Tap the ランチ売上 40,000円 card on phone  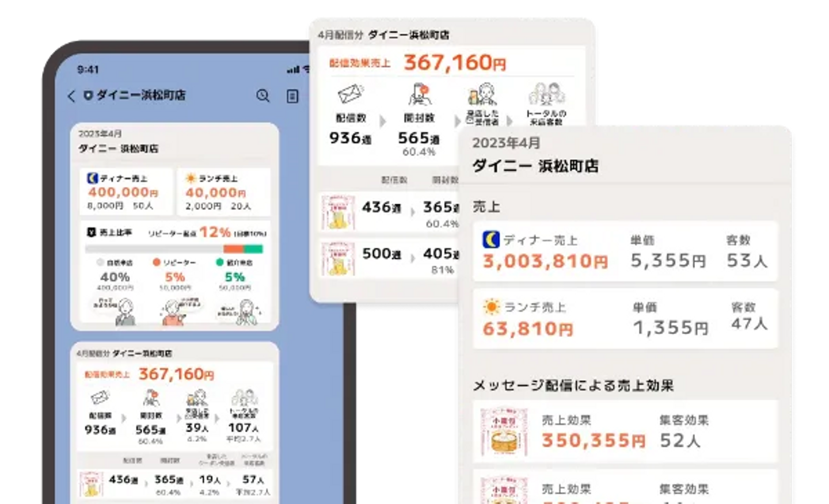pyautogui.click(x=223, y=192)
